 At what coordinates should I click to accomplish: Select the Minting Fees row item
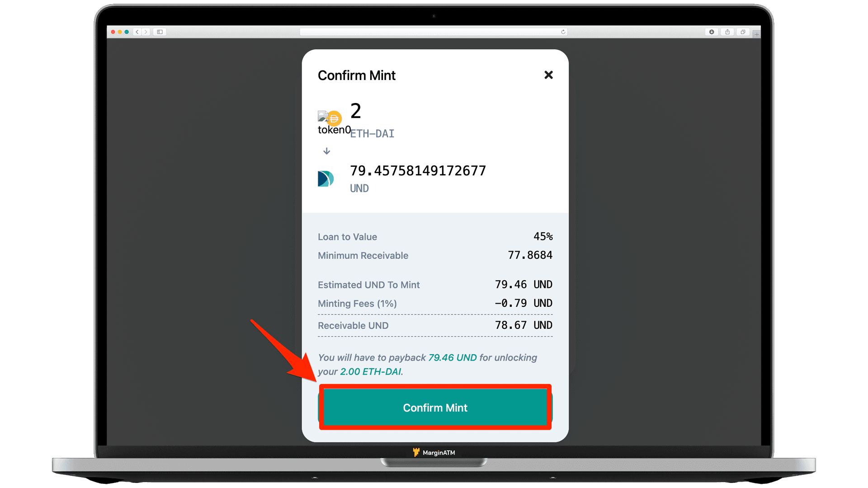434,303
